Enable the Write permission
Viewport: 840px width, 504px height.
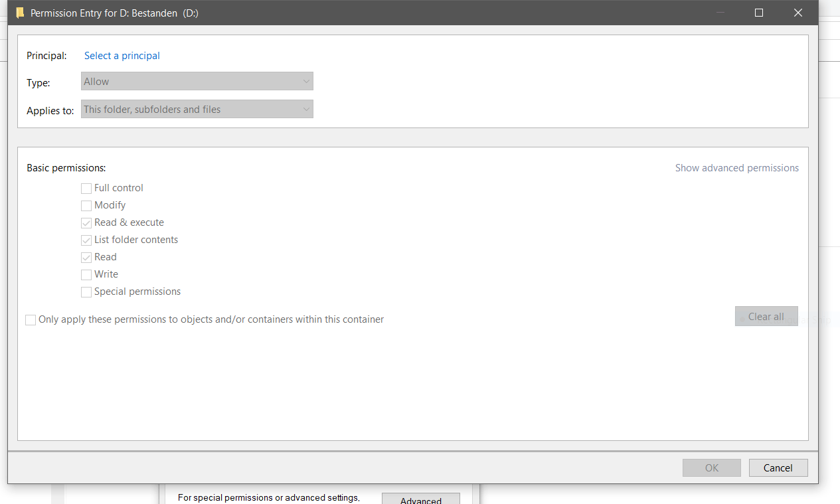(86, 274)
